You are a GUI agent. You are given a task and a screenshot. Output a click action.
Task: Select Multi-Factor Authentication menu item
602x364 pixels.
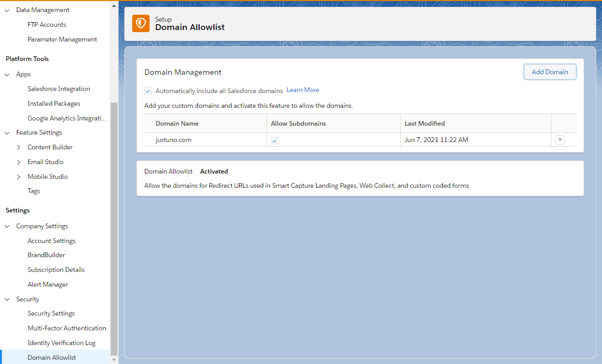pos(67,328)
